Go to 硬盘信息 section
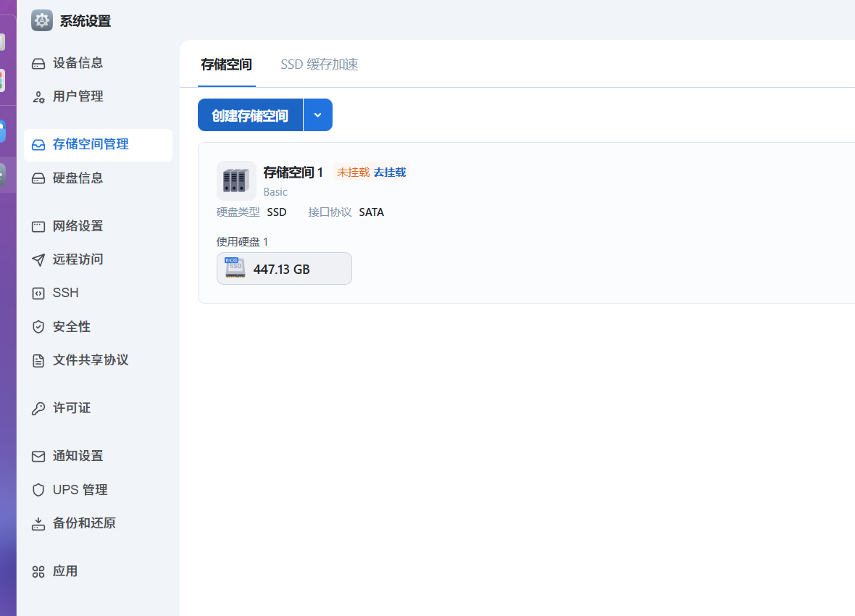855x616 pixels. [x=98, y=178]
